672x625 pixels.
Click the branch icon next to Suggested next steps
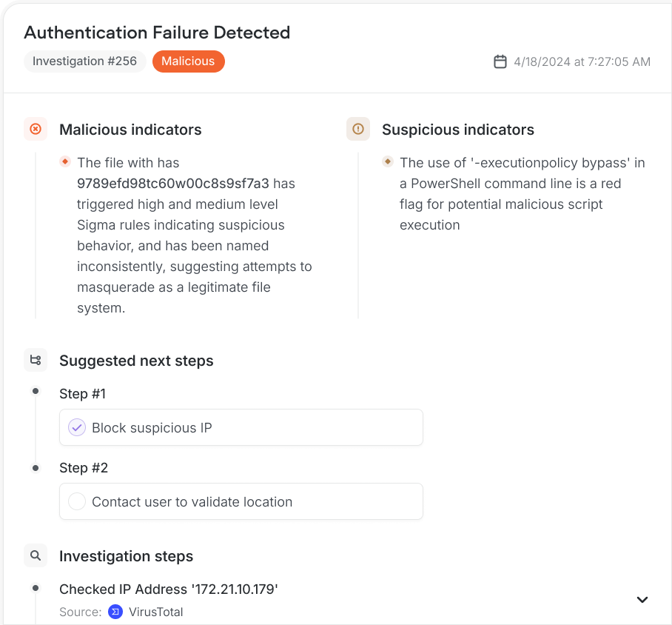(36, 360)
